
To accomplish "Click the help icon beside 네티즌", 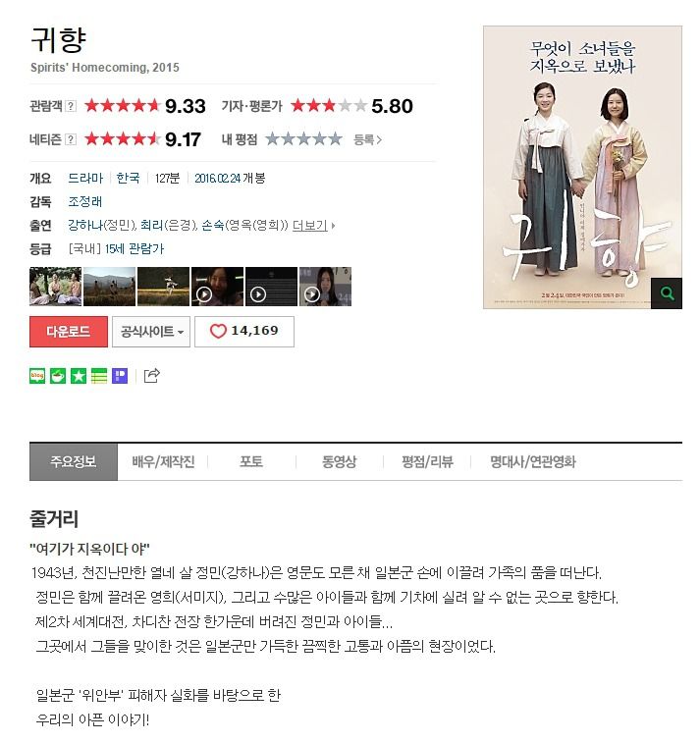I will (70, 139).
